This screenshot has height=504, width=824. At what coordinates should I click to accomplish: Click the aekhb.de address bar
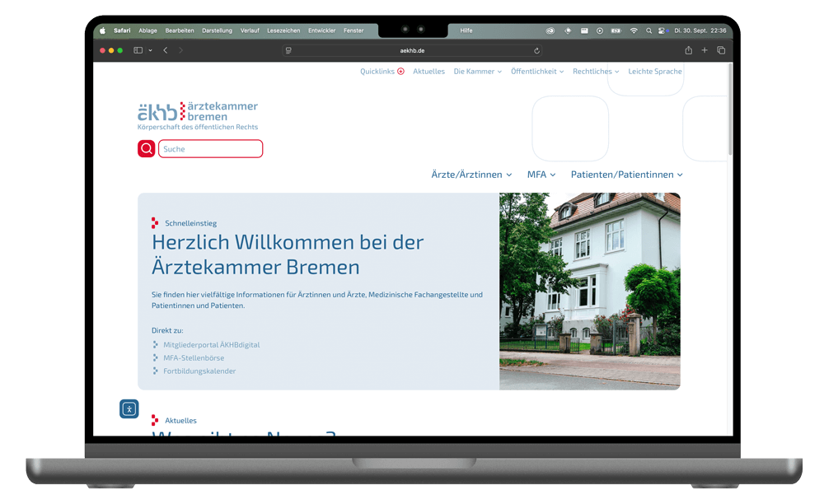[412, 50]
